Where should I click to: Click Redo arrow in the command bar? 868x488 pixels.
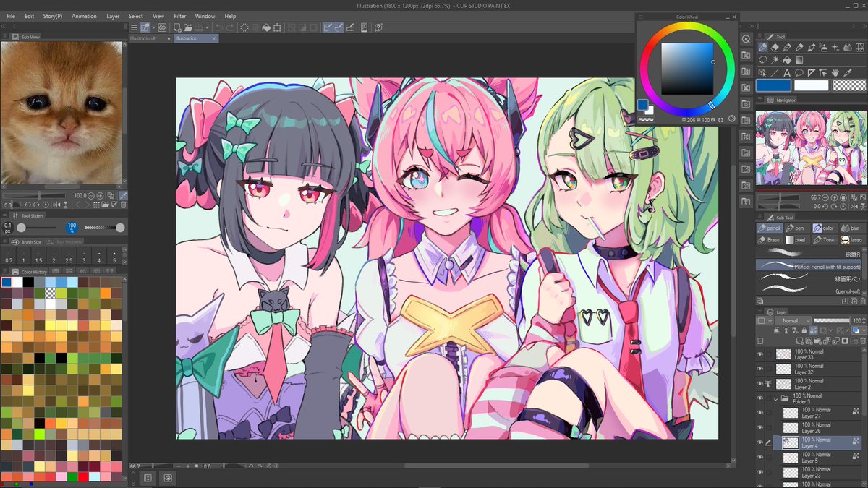coord(231,27)
